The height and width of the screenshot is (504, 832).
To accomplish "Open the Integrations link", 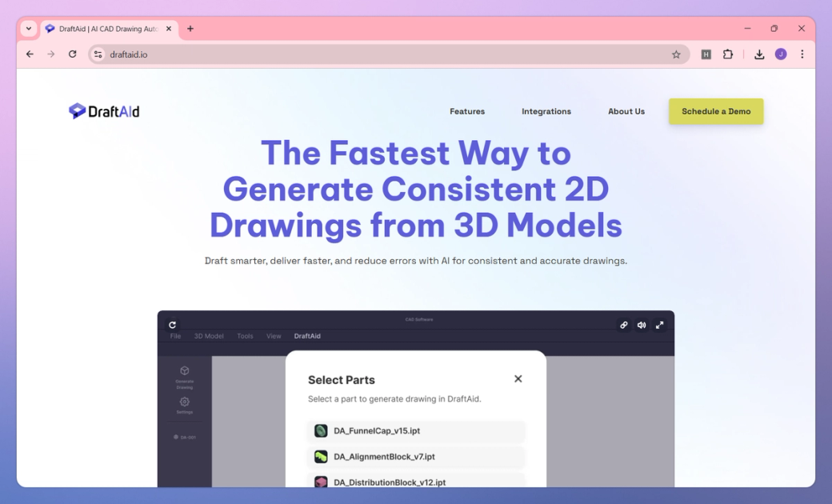I will point(546,111).
